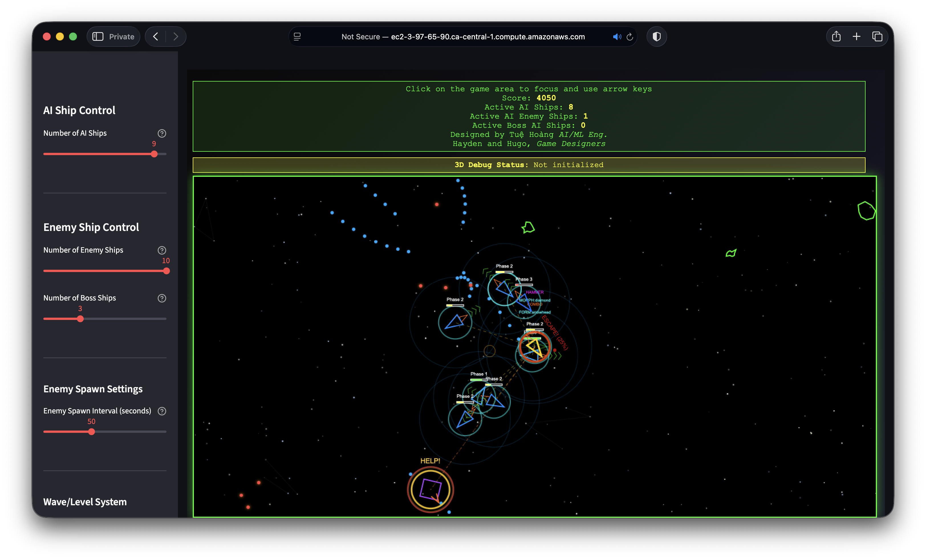The image size is (926, 560).
Task: Open help for Number of Boss Ships
Action: click(162, 298)
